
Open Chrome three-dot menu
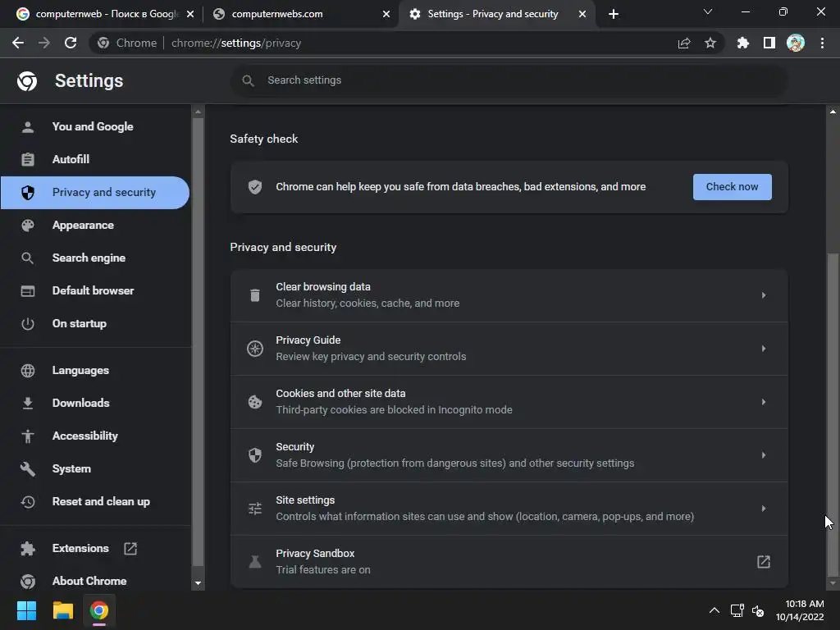point(822,43)
